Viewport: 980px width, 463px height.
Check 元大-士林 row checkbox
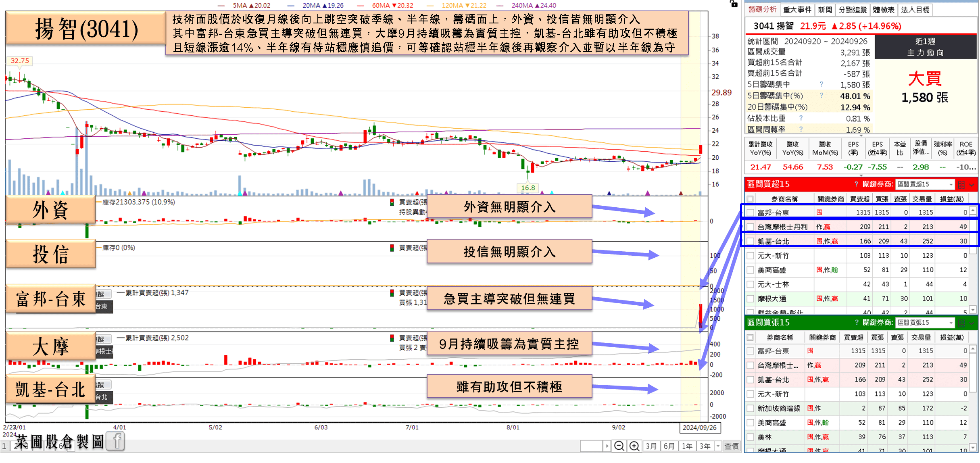(x=750, y=284)
